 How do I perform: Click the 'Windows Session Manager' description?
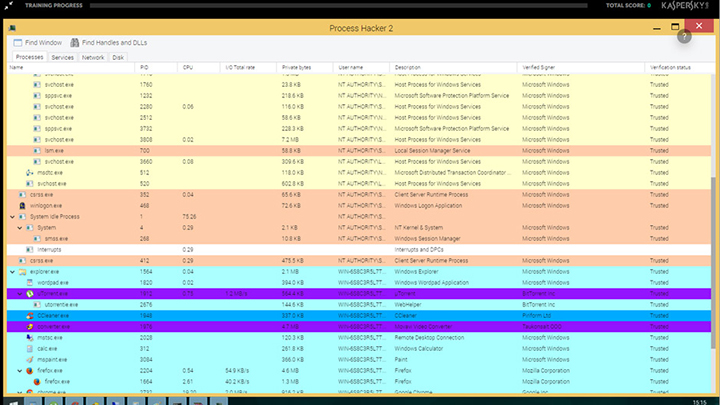[x=427, y=239]
